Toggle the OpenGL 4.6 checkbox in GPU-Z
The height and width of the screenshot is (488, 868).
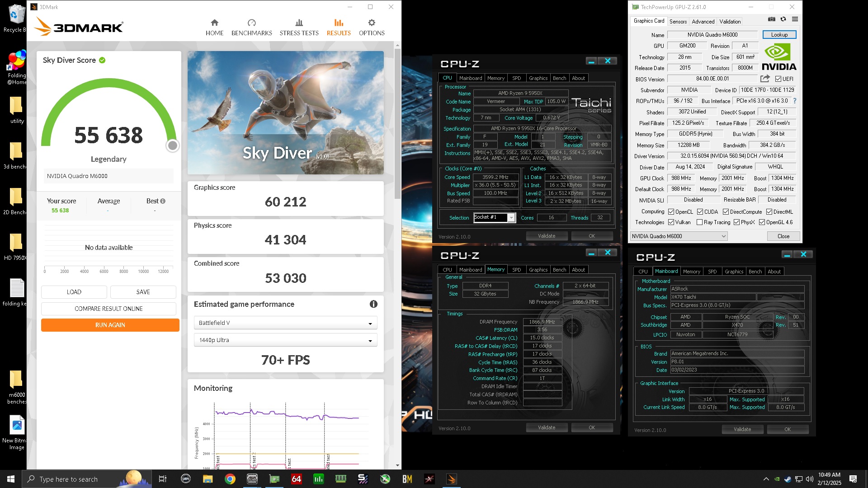point(762,222)
